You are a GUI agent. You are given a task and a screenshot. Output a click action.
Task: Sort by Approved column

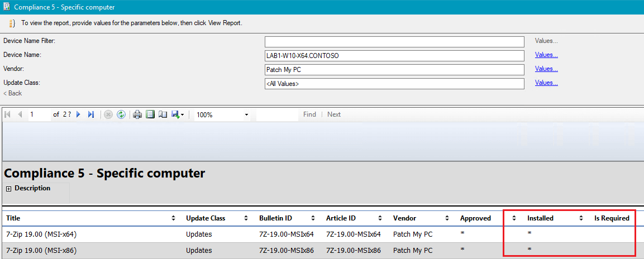[514, 218]
